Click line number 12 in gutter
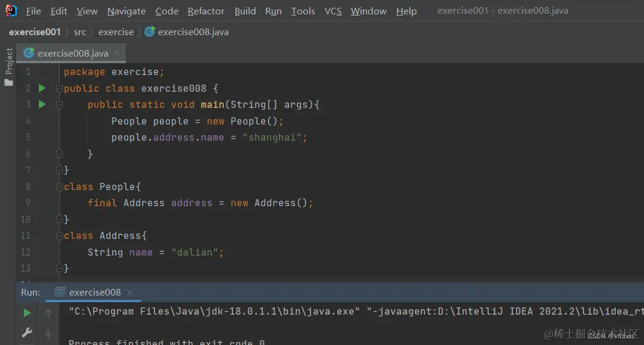Image resolution: width=644 pixels, height=345 pixels. 26,252
